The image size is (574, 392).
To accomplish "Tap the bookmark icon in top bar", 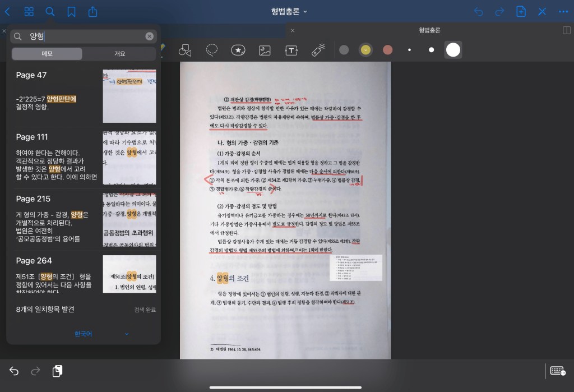I will (71, 11).
